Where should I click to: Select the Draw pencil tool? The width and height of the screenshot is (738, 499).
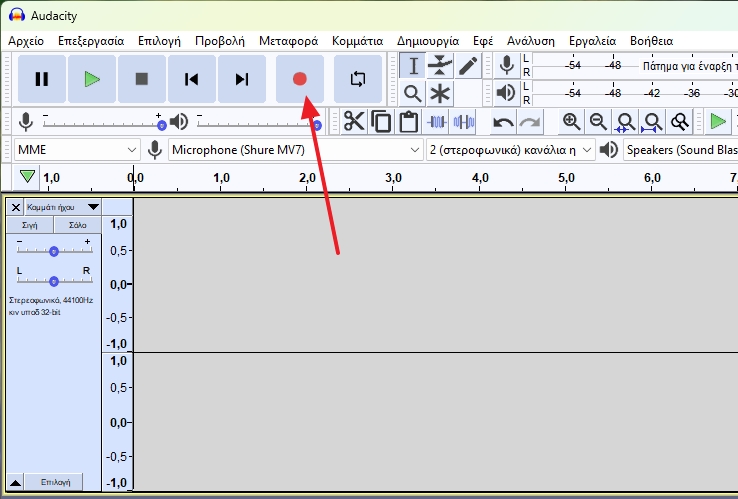tap(467, 66)
